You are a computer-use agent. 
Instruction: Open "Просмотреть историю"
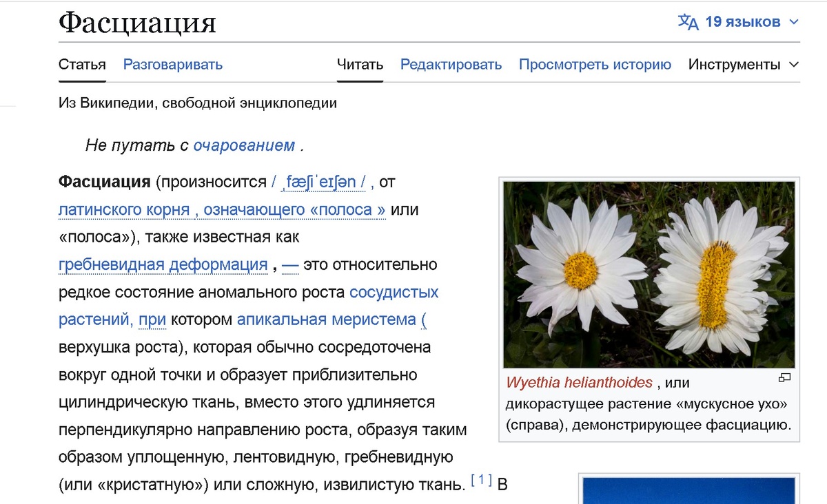click(x=597, y=64)
